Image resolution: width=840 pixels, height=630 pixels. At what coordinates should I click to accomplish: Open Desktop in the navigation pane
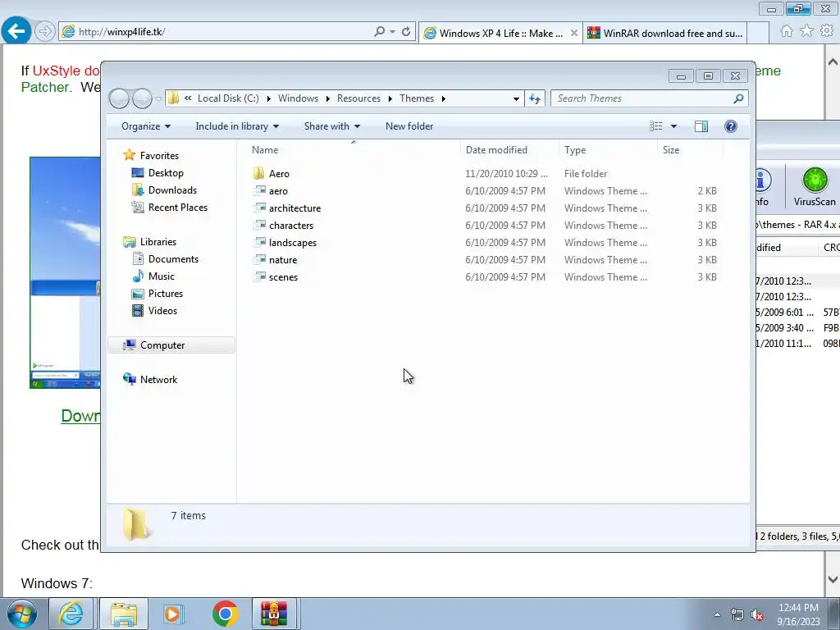coord(166,173)
